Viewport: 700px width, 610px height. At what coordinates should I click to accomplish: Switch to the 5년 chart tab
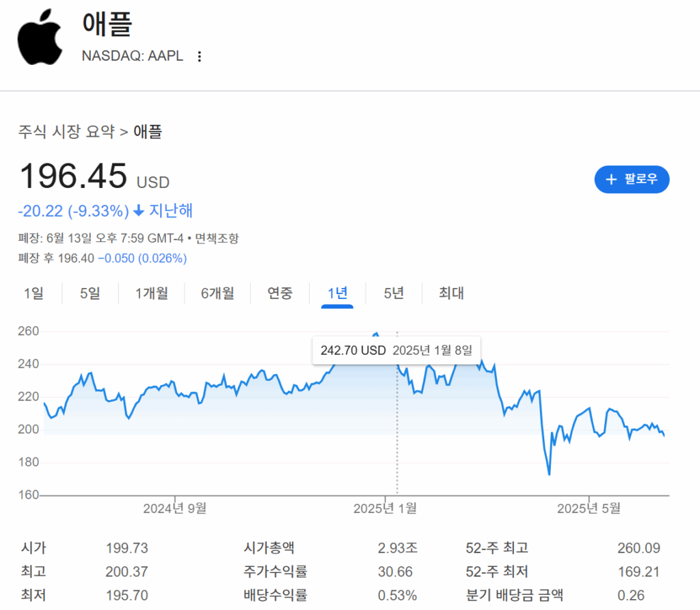pyautogui.click(x=394, y=293)
